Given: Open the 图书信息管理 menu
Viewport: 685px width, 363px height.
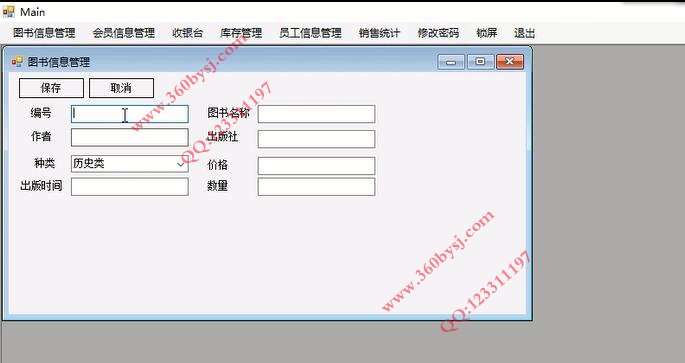Looking at the screenshot, I should pos(44,33).
